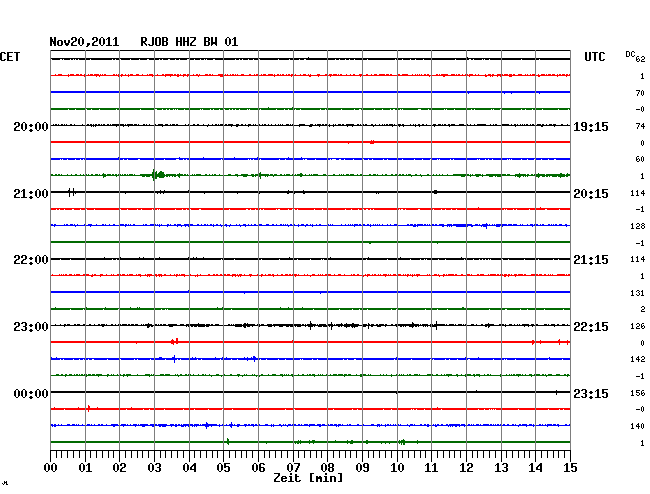Screen dimensions: 650x494
Task: Click the 02 minute axis tick label
Action: click(119, 467)
